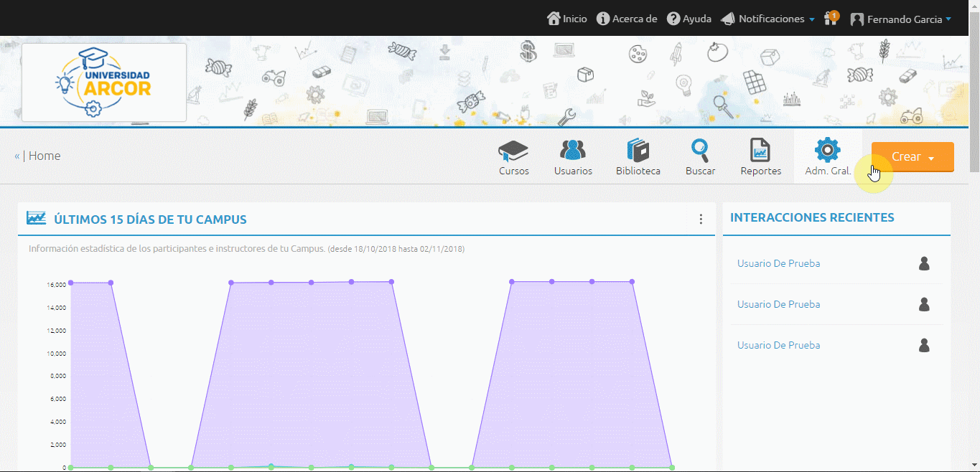Click the user icon of first Usuario De Prueba
980x472 pixels.
click(x=924, y=264)
